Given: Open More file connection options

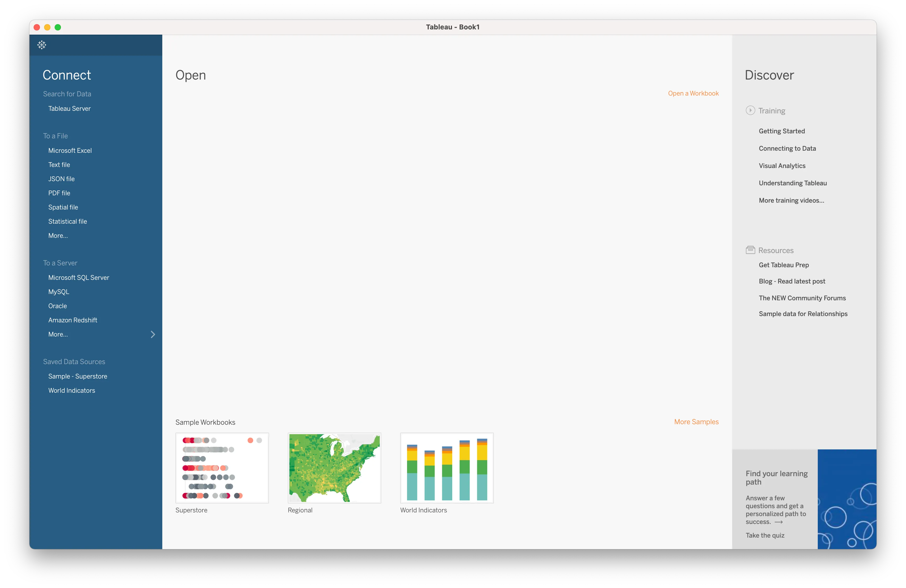Looking at the screenshot, I should click(58, 235).
